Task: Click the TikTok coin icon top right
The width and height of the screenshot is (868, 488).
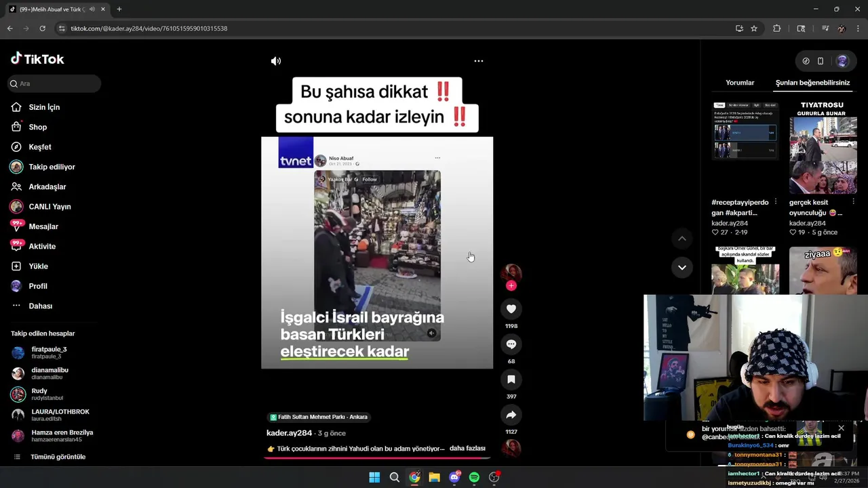Action: [x=806, y=61]
